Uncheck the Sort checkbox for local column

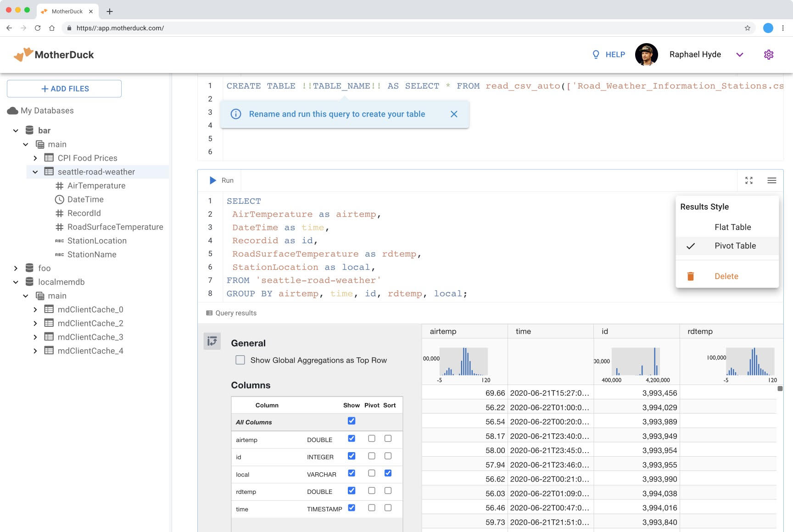388,473
